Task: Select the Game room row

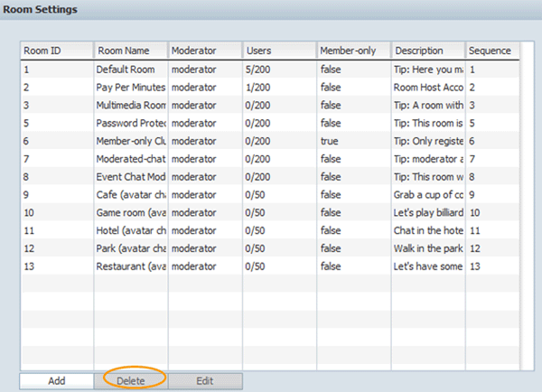Action: [130, 213]
